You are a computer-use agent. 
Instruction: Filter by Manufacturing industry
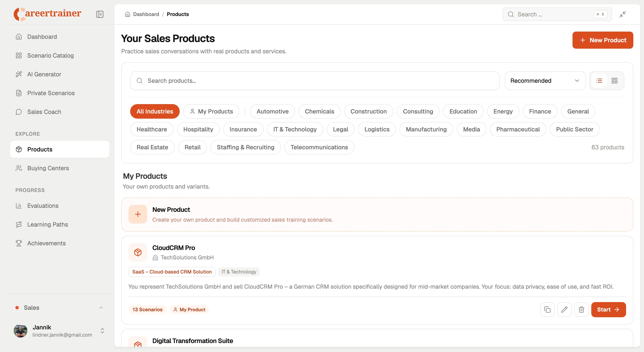(x=426, y=129)
